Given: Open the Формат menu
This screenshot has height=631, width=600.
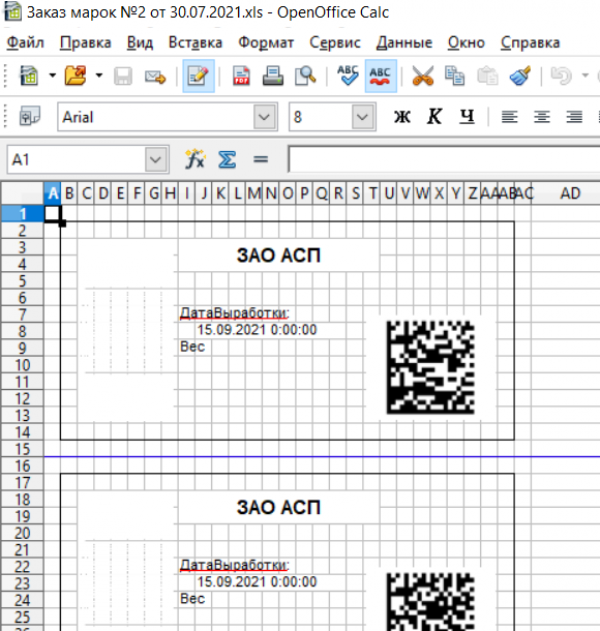Looking at the screenshot, I should (266, 43).
